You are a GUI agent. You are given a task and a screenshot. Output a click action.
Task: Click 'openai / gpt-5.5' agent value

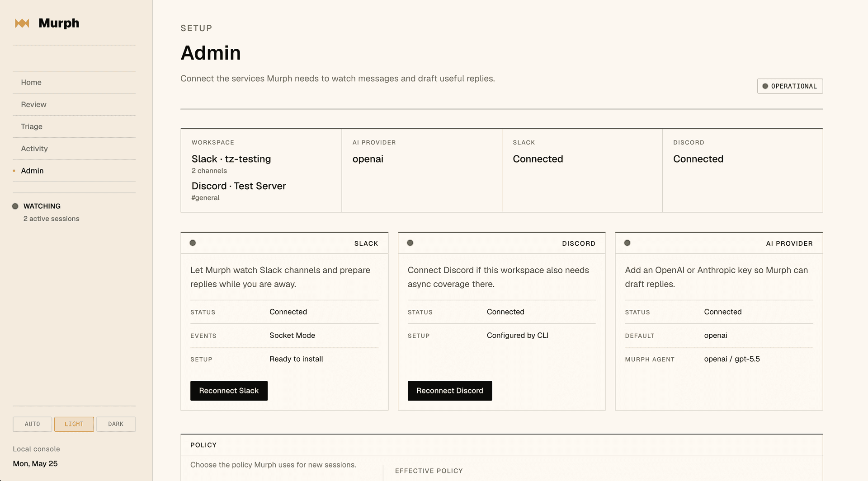click(x=731, y=359)
